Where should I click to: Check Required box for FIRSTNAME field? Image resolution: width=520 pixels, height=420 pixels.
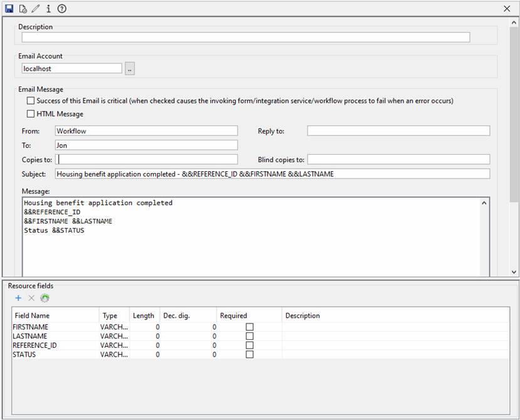(249, 327)
